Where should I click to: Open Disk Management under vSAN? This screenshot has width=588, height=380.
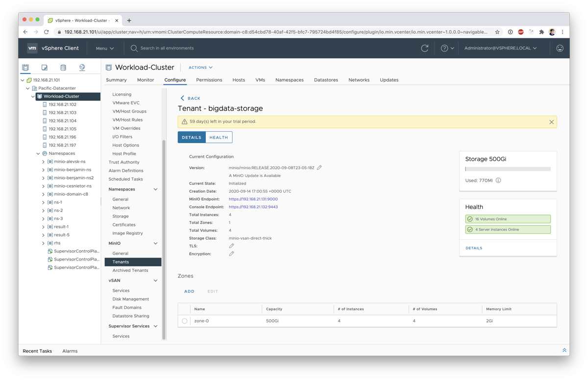click(131, 299)
